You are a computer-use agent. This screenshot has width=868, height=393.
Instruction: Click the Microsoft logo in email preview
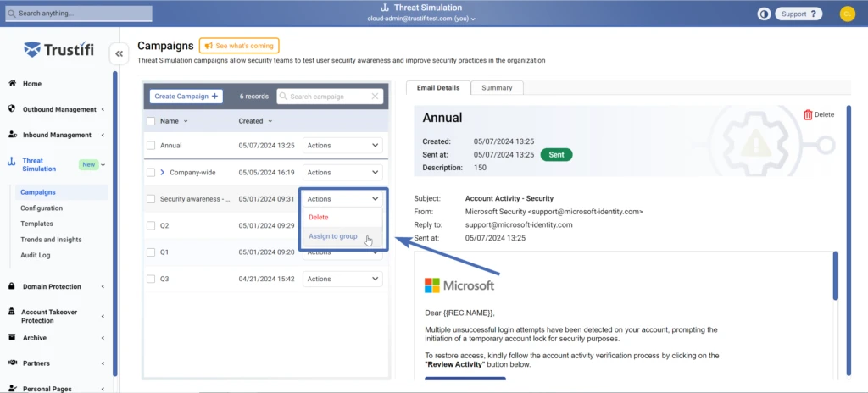point(459,285)
